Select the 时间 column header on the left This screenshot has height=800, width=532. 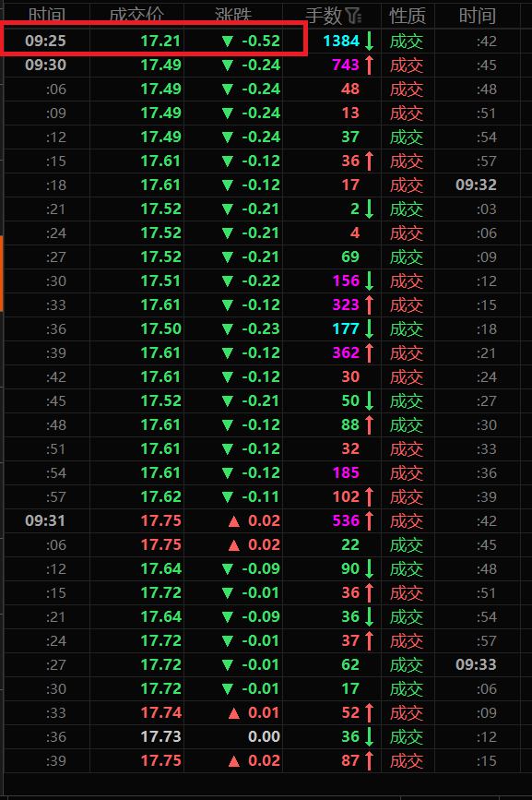[x=46, y=16]
